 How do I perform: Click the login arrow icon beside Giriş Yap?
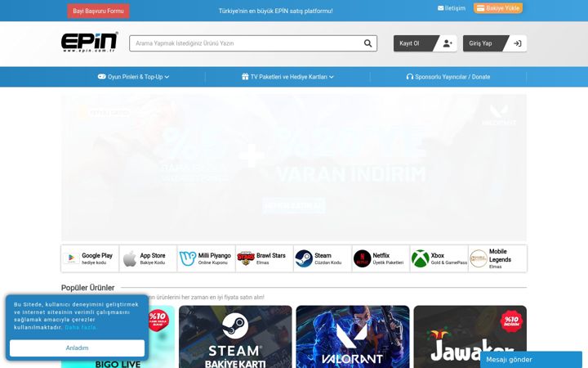[518, 43]
